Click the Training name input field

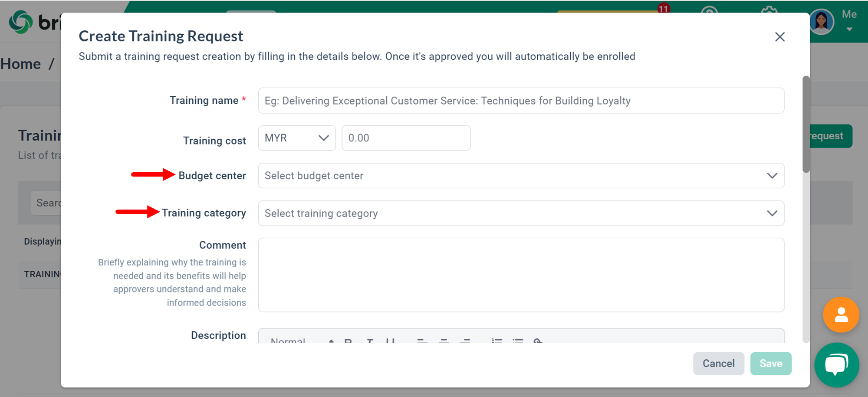pyautogui.click(x=521, y=100)
